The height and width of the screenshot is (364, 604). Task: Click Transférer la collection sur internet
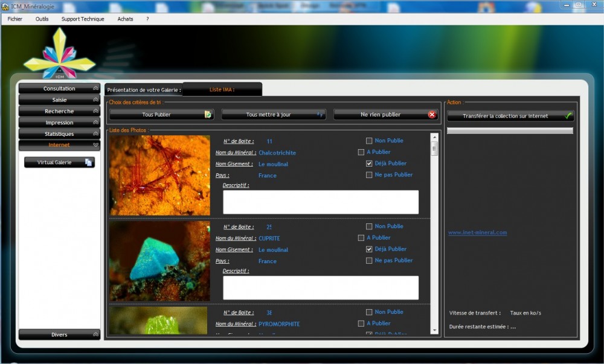pyautogui.click(x=510, y=116)
